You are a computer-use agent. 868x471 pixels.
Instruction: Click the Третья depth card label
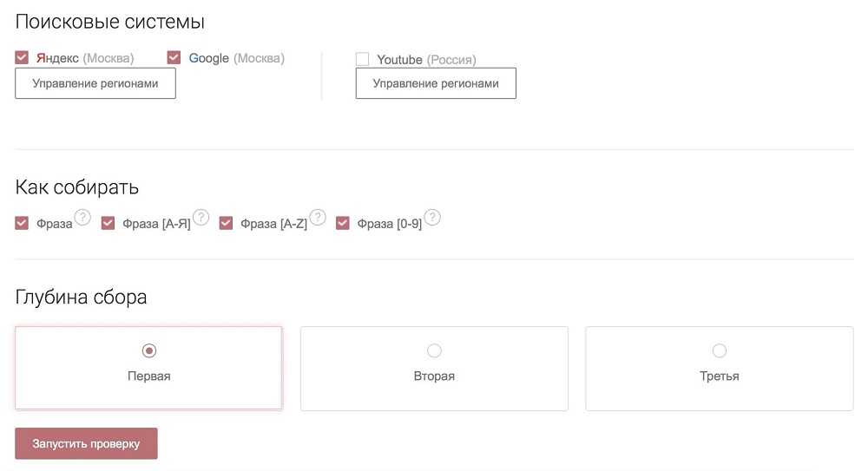click(719, 376)
